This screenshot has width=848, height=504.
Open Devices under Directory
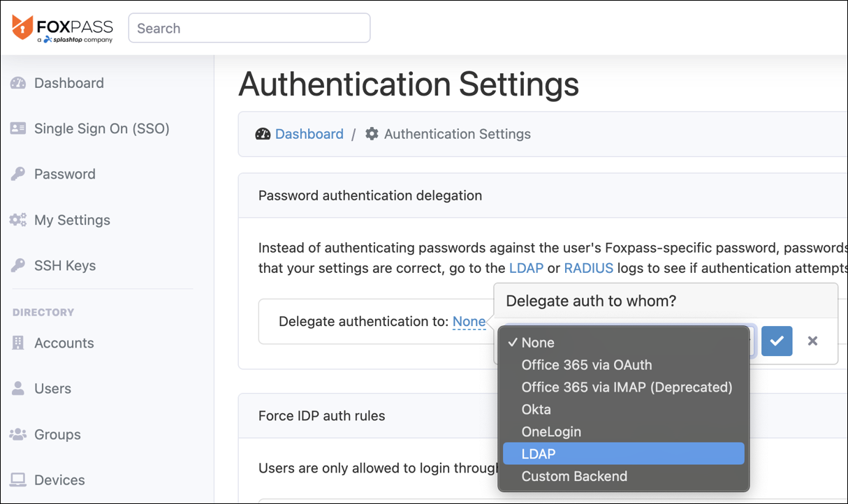point(60,480)
